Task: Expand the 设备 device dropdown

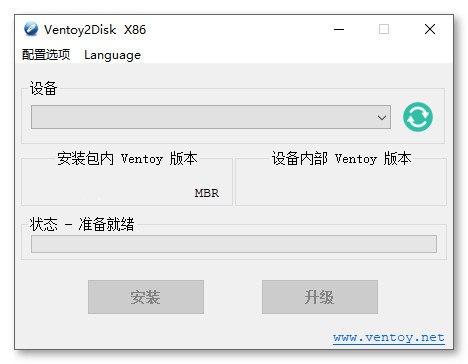Action: tap(211, 117)
